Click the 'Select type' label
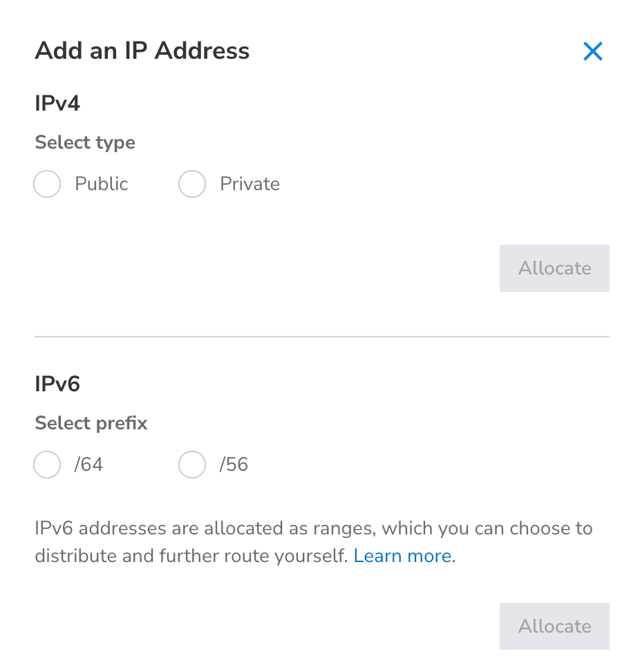 (x=85, y=143)
